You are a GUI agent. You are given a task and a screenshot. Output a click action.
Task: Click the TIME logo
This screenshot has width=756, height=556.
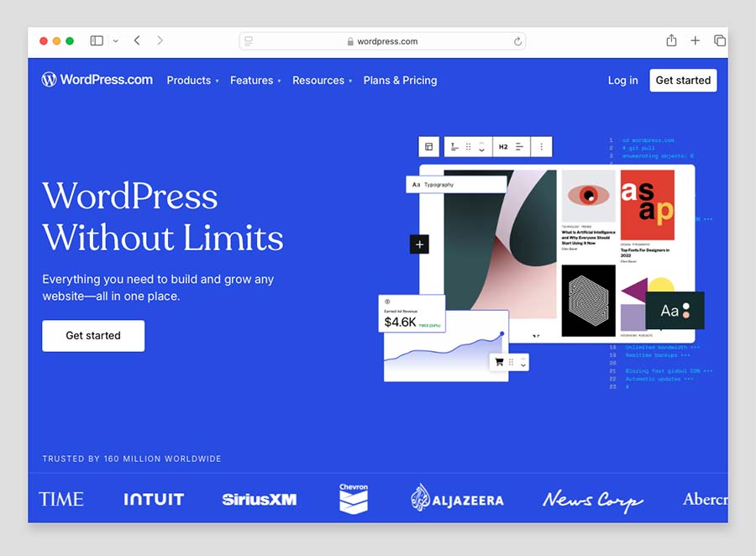pyautogui.click(x=61, y=499)
